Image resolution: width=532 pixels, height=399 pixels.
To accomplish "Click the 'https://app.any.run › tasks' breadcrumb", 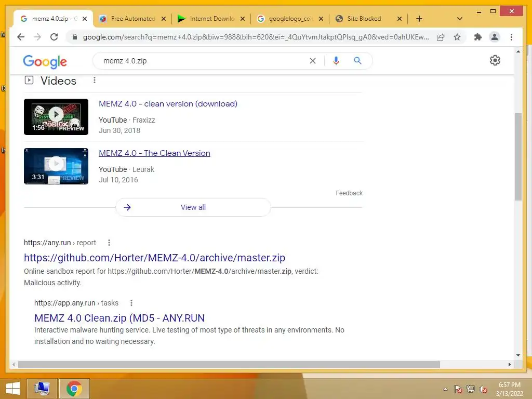I will click(76, 303).
